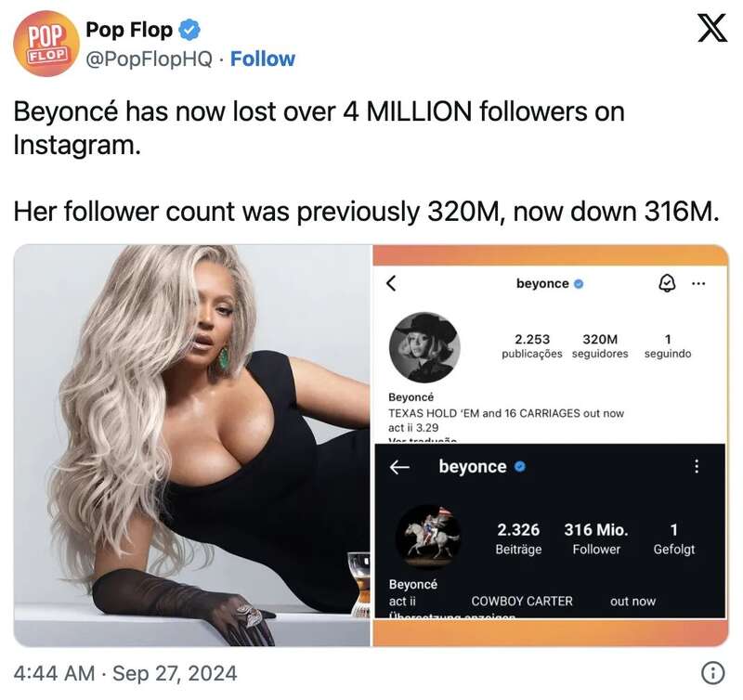The height and width of the screenshot is (700, 743).
Task: Open the Beyoncé photo on the left
Action: coord(192,446)
